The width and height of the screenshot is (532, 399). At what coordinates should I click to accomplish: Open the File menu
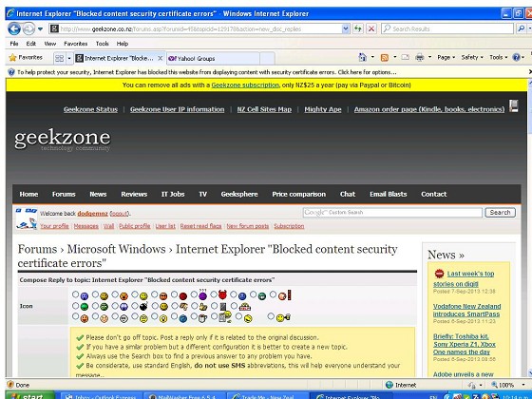14,44
